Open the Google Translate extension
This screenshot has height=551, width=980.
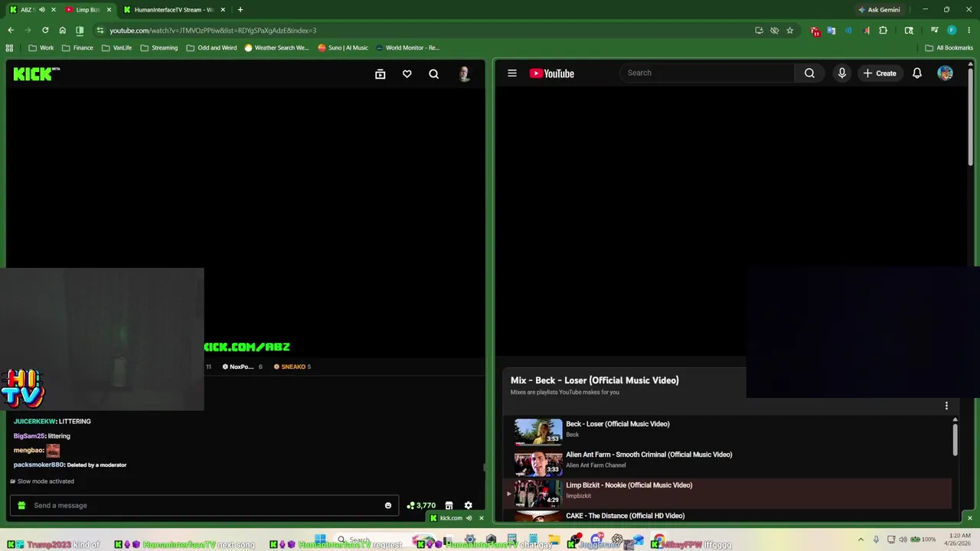(x=831, y=31)
